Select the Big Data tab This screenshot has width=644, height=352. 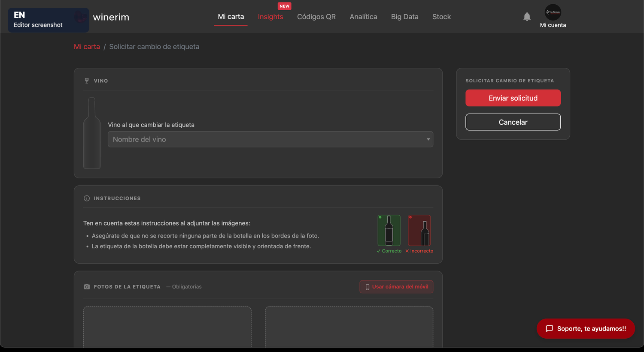pos(405,17)
